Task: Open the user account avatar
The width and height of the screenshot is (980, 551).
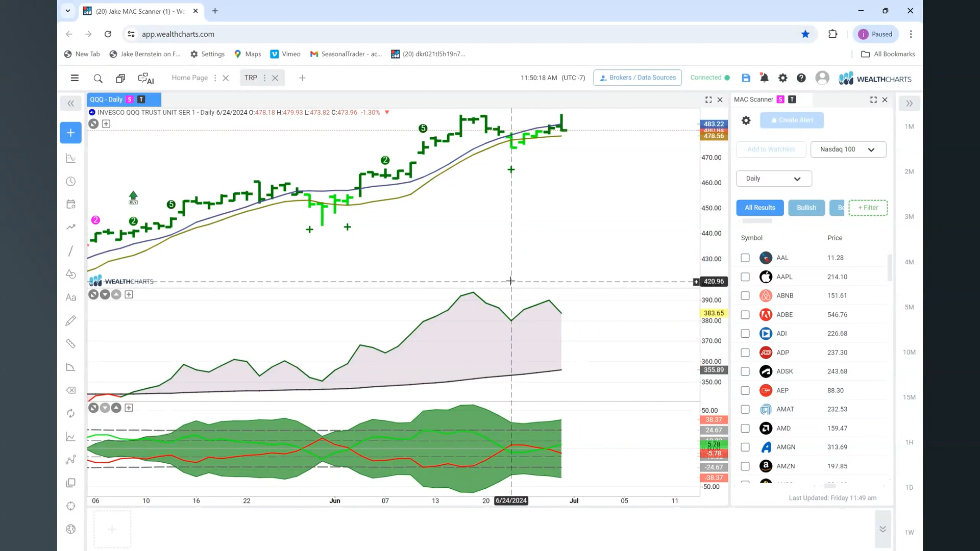Action: (822, 78)
